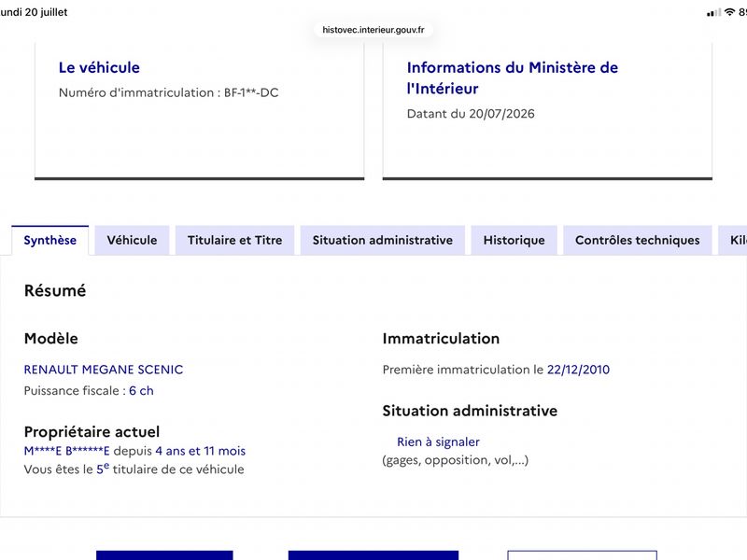
Task: Click the 'Numéro d'immatriculation : BF-1**-DC' line
Action: tap(169, 92)
